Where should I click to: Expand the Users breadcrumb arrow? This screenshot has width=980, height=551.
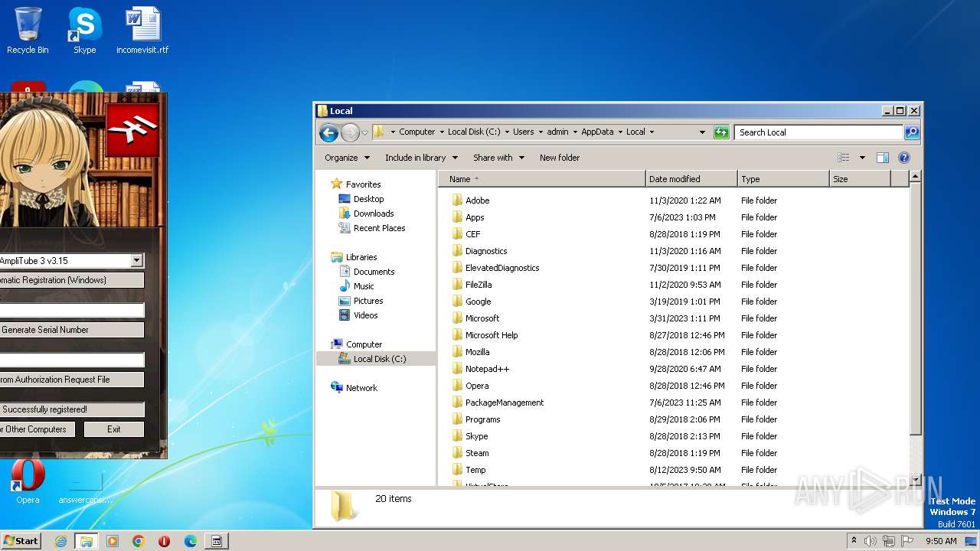coord(541,132)
